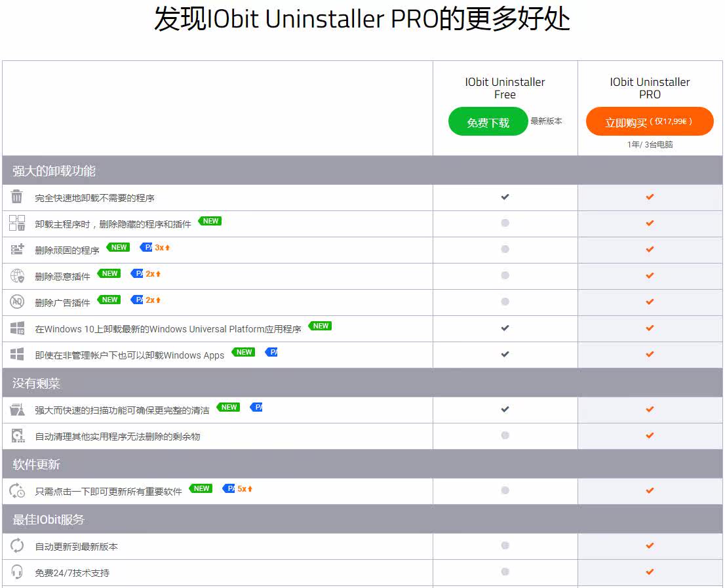Click the Free checkmark for 完全快速地卸载 row
This screenshot has height=588, width=725.
tap(505, 197)
